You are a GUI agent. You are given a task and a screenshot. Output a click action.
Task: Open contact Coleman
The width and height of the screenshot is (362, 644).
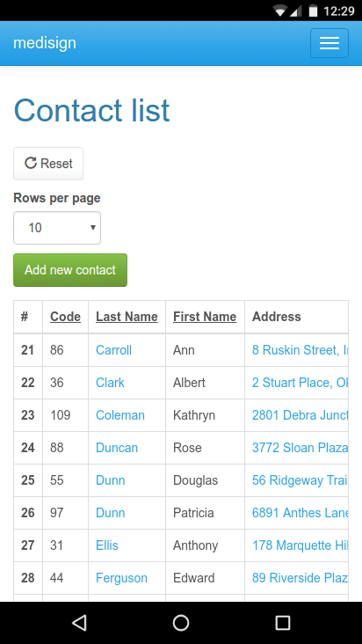point(120,415)
